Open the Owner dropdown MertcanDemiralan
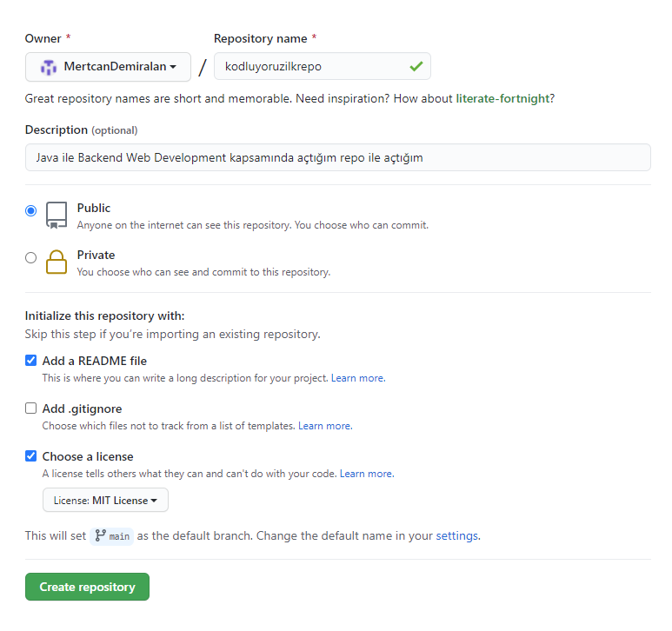The height and width of the screenshot is (631, 672). coord(108,67)
